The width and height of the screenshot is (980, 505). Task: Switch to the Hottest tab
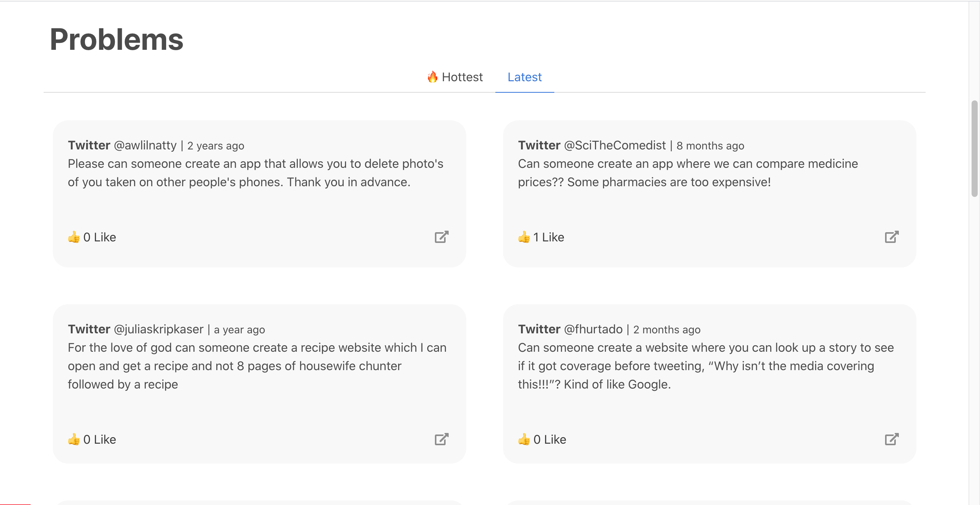pyautogui.click(x=455, y=77)
